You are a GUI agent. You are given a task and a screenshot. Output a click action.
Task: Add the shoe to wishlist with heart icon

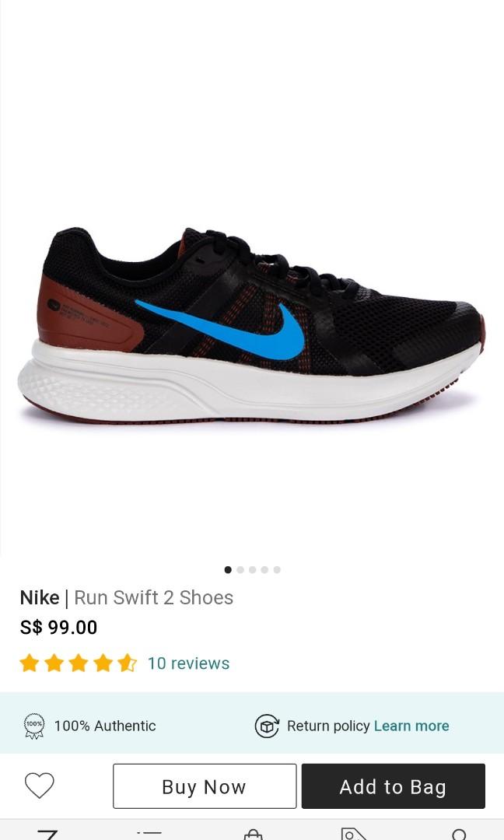point(40,786)
